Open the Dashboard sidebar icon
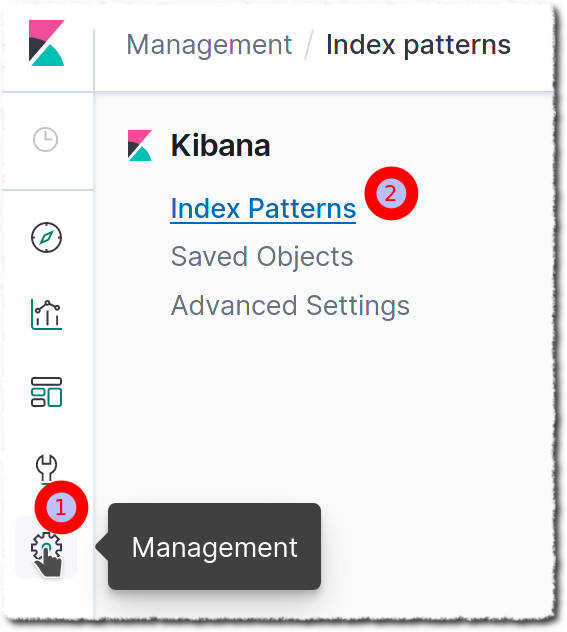This screenshot has width=567, height=632. click(x=46, y=392)
